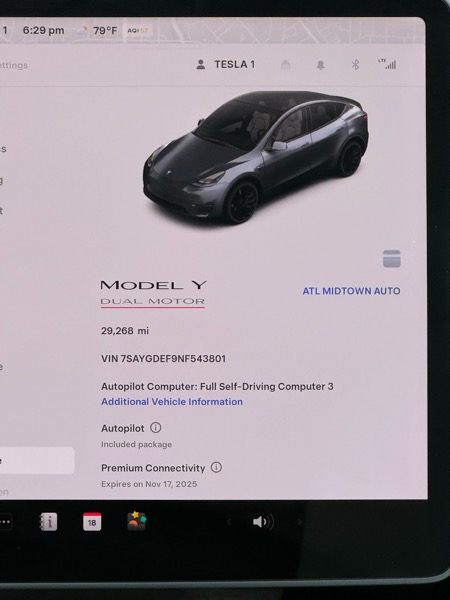450x600 pixels.
Task: Decrease volume with left arrow
Action: click(229, 522)
